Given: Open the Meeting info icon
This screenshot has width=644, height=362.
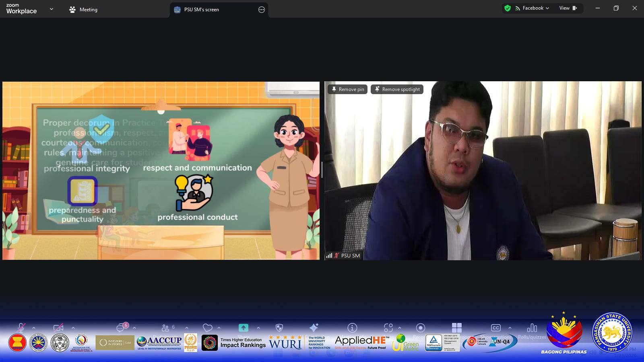Looking at the screenshot, I should 352,328.
